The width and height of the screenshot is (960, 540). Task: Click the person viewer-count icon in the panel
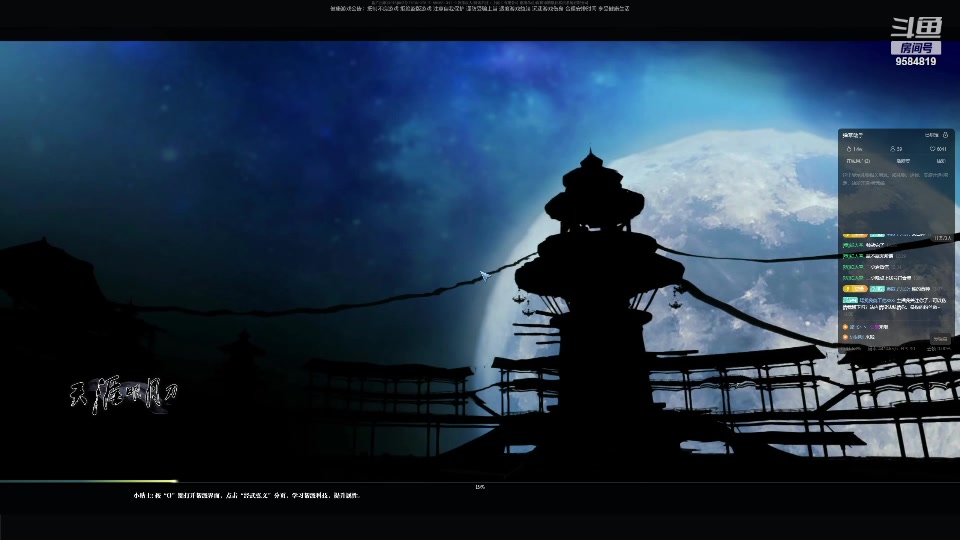click(893, 149)
